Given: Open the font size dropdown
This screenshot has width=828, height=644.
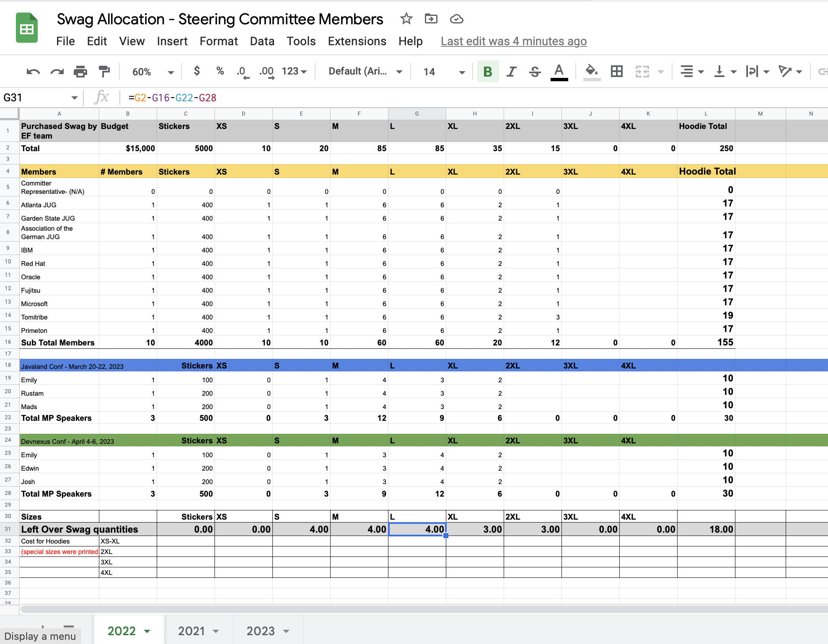Looking at the screenshot, I should point(444,72).
